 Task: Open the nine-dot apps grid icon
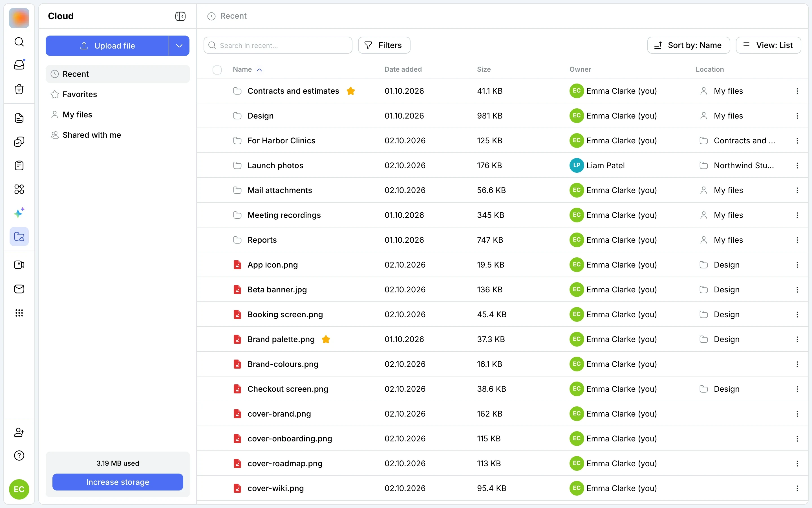19,313
